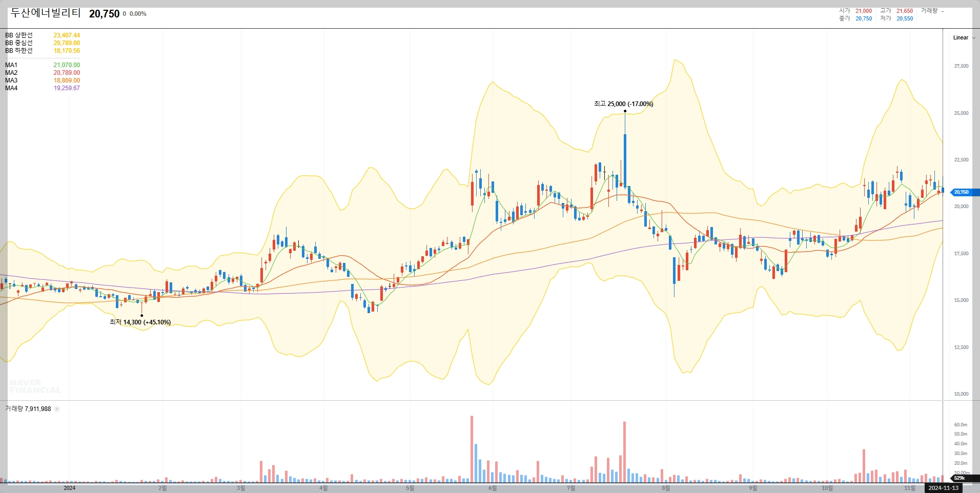Click the 2024-11-13 date label on time axis

tap(944, 488)
